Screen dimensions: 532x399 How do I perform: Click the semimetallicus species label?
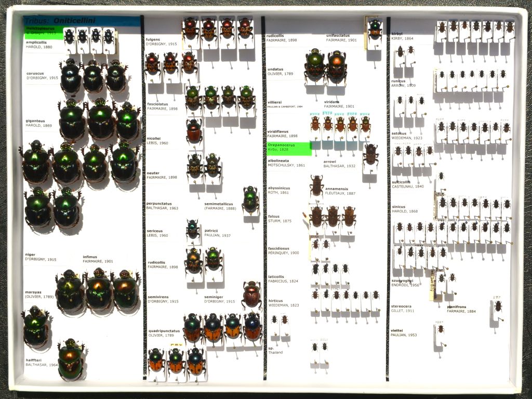[x=220, y=206]
